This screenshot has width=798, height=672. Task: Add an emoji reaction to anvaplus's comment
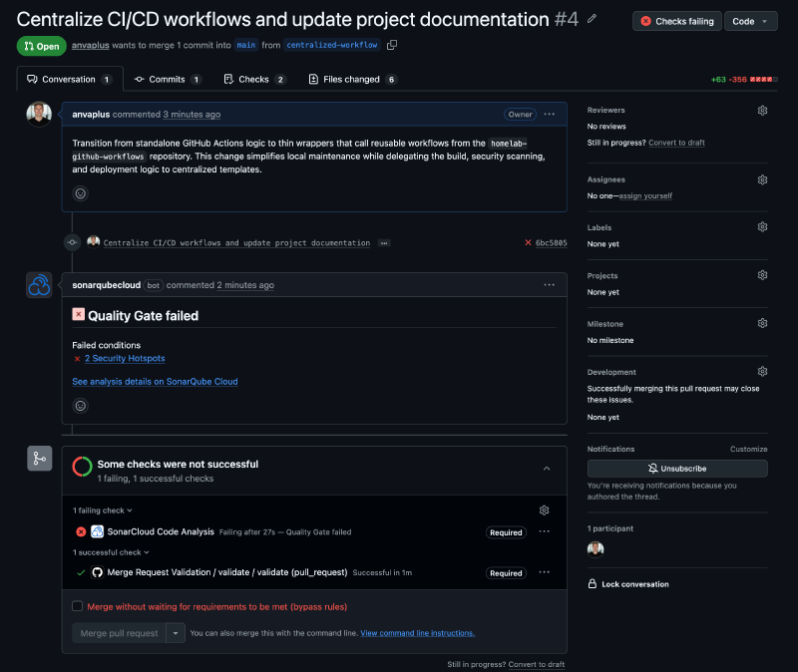[x=81, y=193]
